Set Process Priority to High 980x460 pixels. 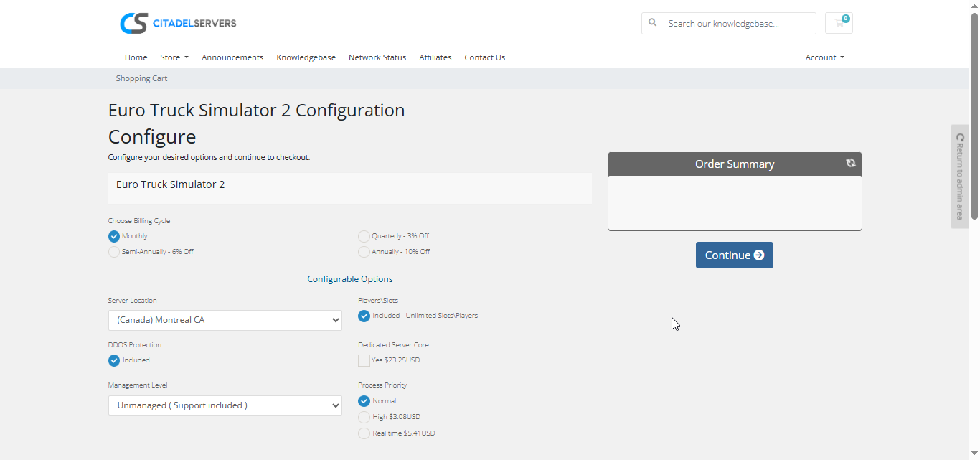point(364,417)
